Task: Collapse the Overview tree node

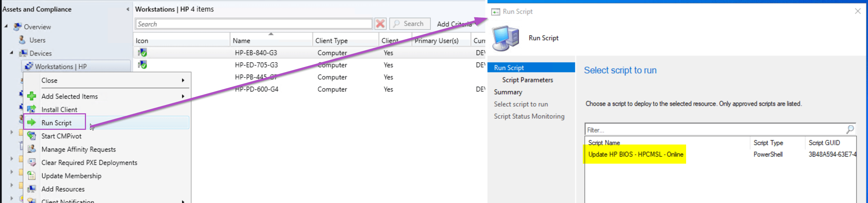Action: coord(6,26)
